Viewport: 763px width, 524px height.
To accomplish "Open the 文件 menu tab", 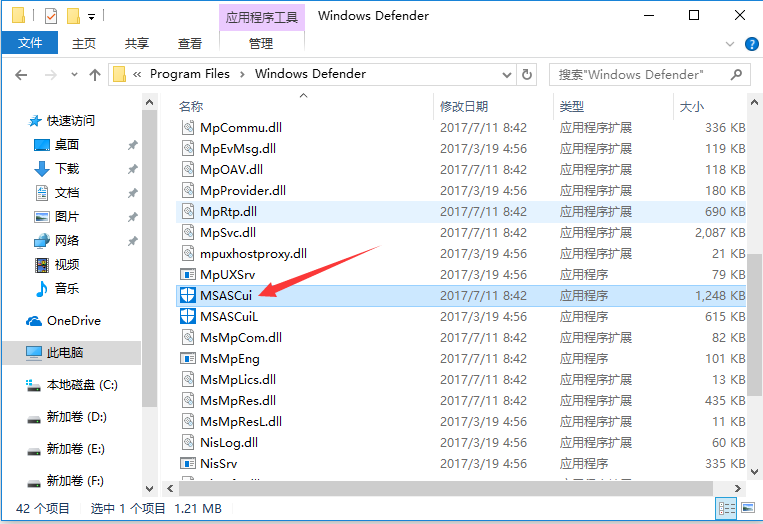I will [30, 43].
